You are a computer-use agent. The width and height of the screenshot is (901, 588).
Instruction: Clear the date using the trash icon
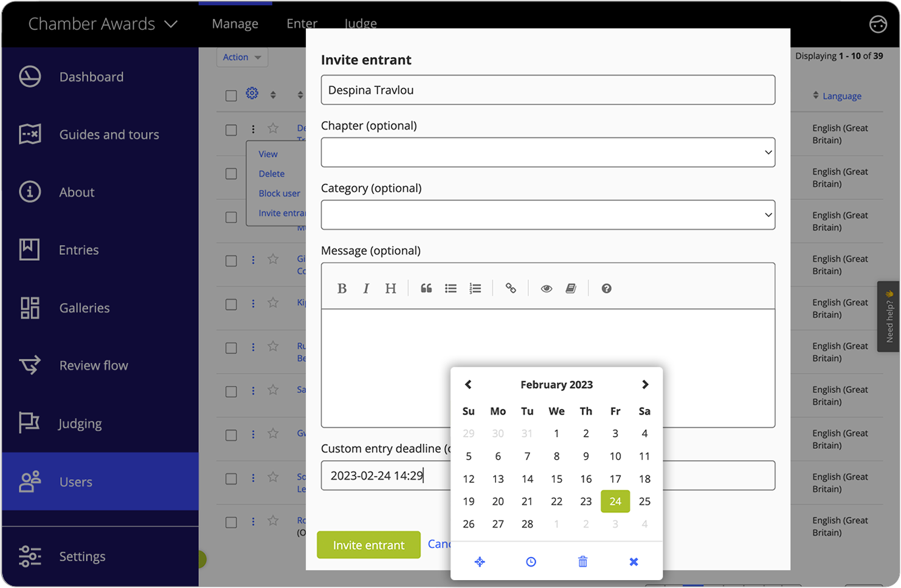point(582,562)
